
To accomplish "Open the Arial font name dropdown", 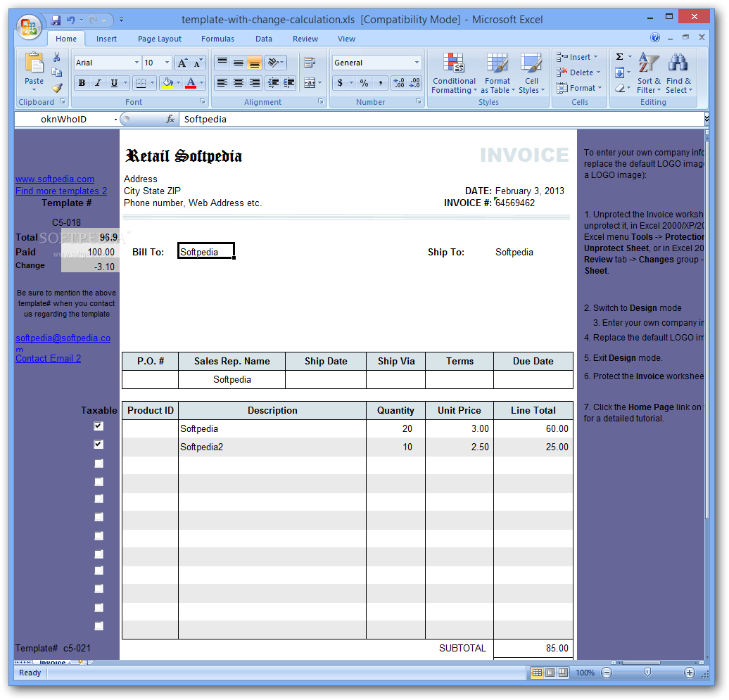I will pyautogui.click(x=137, y=63).
